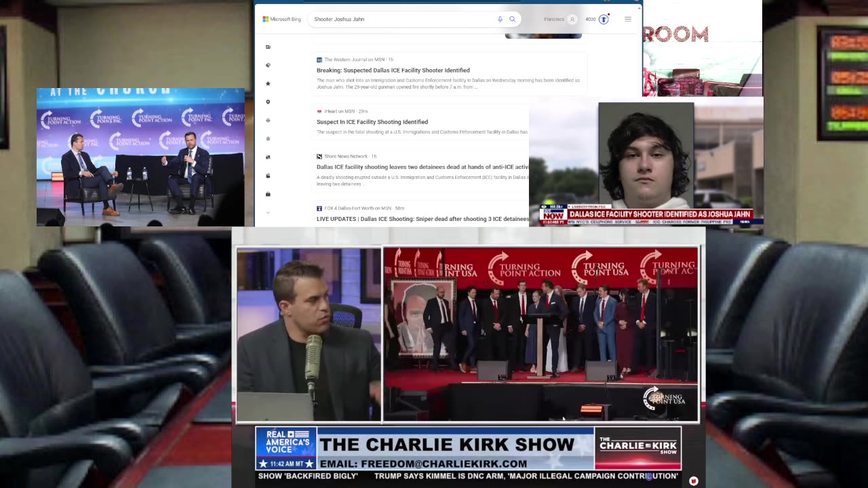Click The Charlie Kirk Show title banner
This screenshot has width=868, height=488.
(x=447, y=445)
